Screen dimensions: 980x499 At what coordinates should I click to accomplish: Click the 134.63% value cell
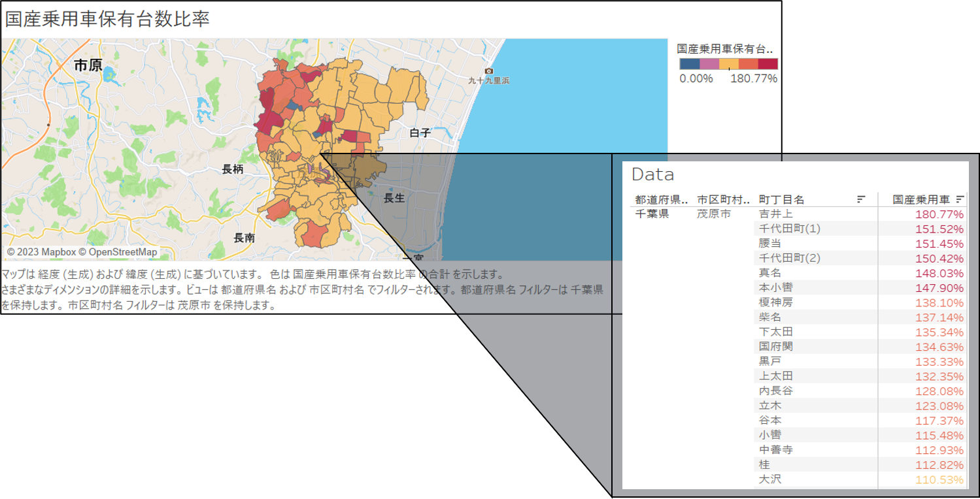[x=939, y=347]
